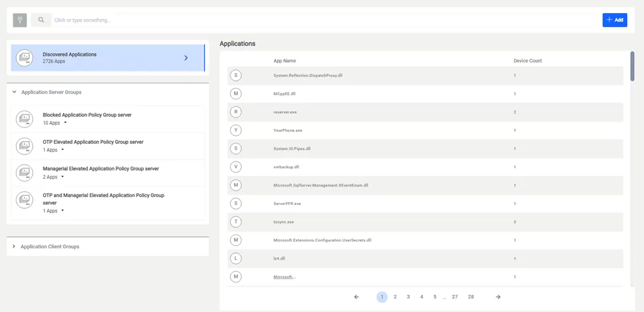Click the S avatar for System.IO.Pipes.dll
This screenshot has width=644, height=312.
click(x=236, y=148)
